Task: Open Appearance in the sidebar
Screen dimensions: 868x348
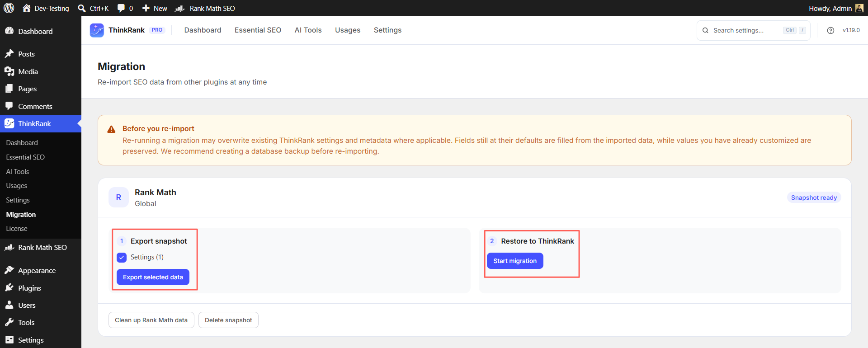Action: (41, 270)
